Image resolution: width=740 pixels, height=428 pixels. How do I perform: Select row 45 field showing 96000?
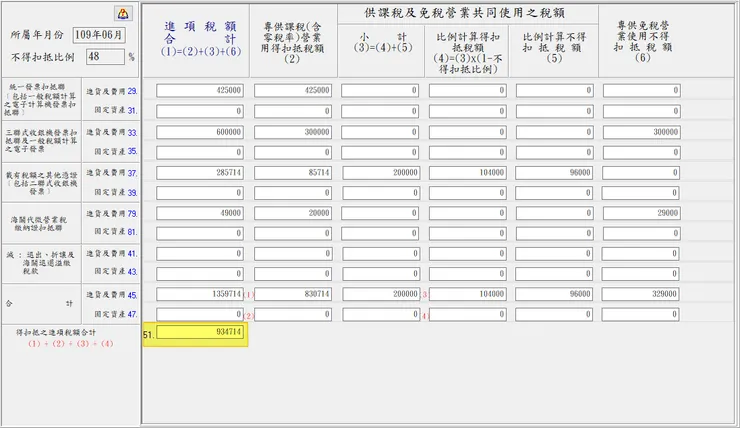[554, 294]
